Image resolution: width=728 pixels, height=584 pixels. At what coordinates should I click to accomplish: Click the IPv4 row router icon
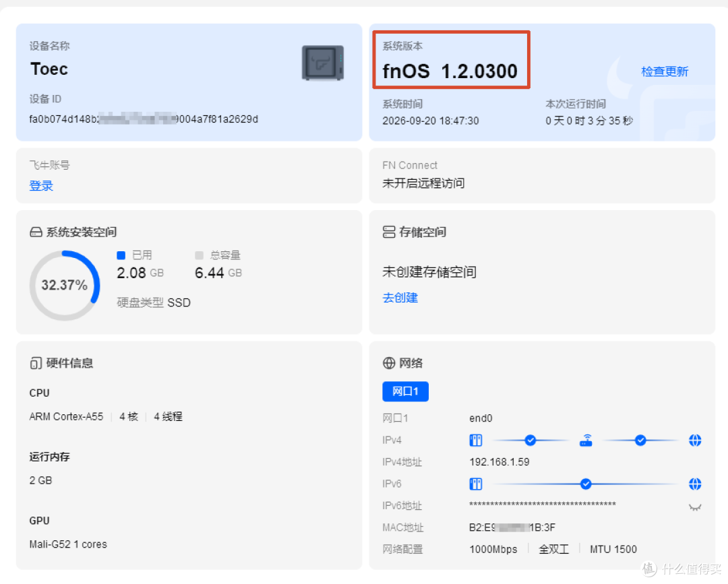click(586, 441)
